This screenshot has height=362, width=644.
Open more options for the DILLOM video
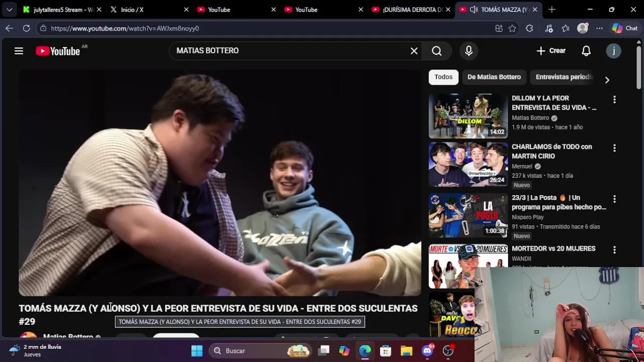[x=614, y=100]
